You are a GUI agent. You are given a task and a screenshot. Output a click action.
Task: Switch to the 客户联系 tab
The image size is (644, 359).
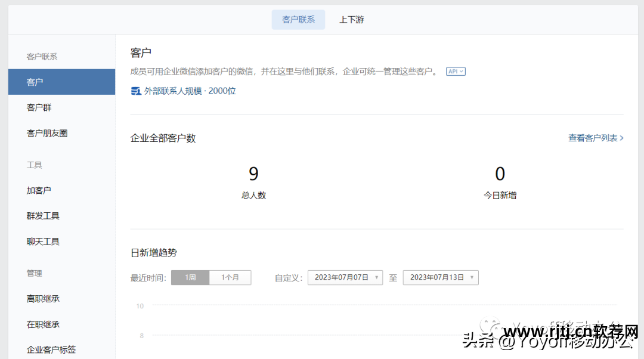coord(298,19)
